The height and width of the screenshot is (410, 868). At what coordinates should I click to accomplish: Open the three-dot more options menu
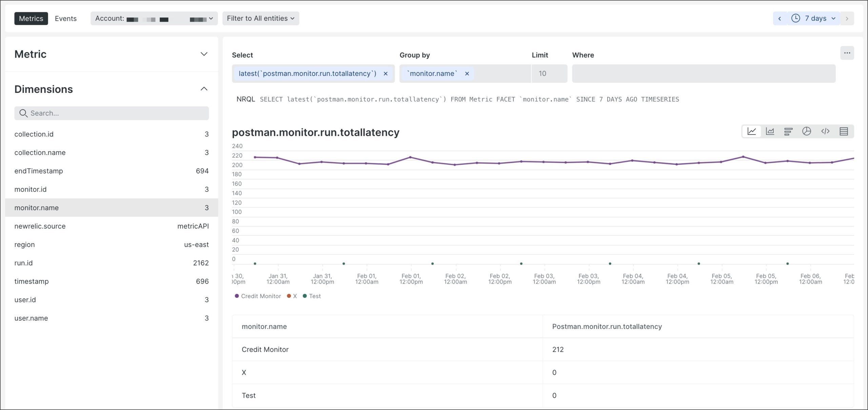(847, 53)
